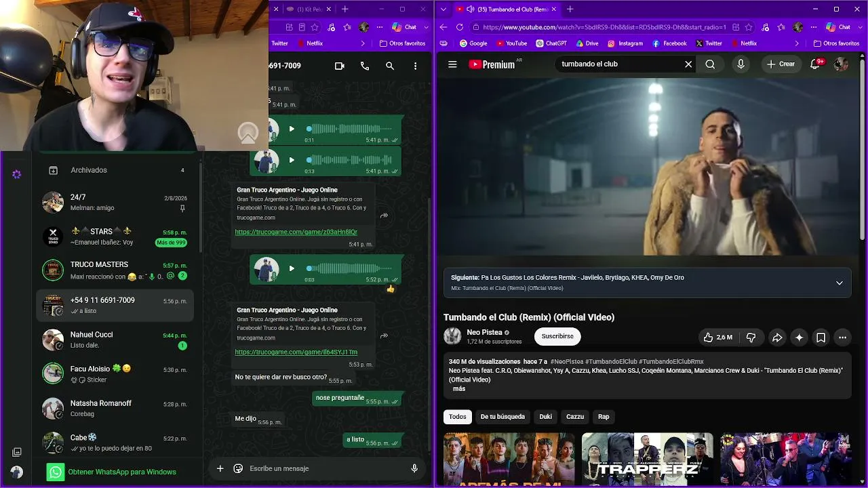Open the trucogame.com link ending in Il64SYJ1Tm
The width and height of the screenshot is (868, 488).
tap(296, 352)
